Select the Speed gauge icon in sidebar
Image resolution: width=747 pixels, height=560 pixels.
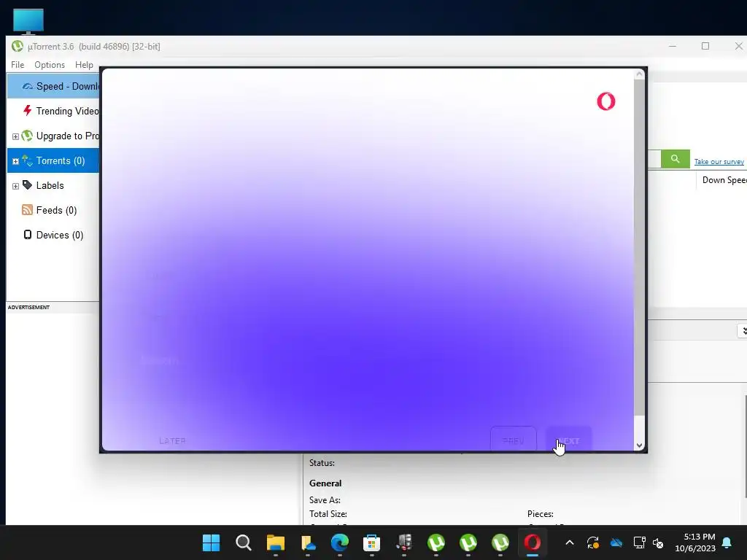tap(28, 86)
